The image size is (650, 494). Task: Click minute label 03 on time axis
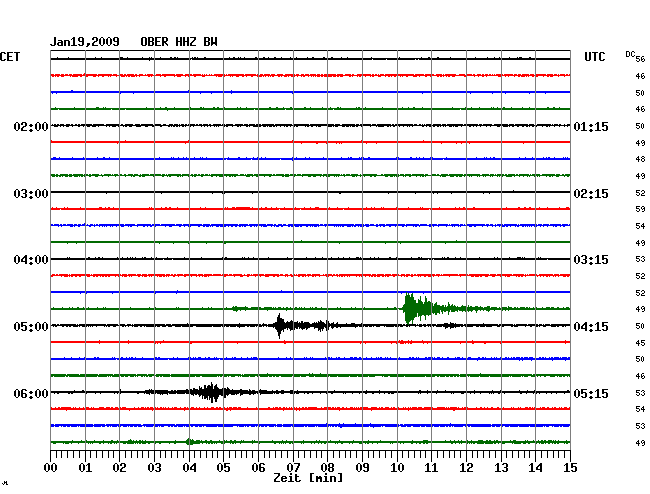coord(154,468)
